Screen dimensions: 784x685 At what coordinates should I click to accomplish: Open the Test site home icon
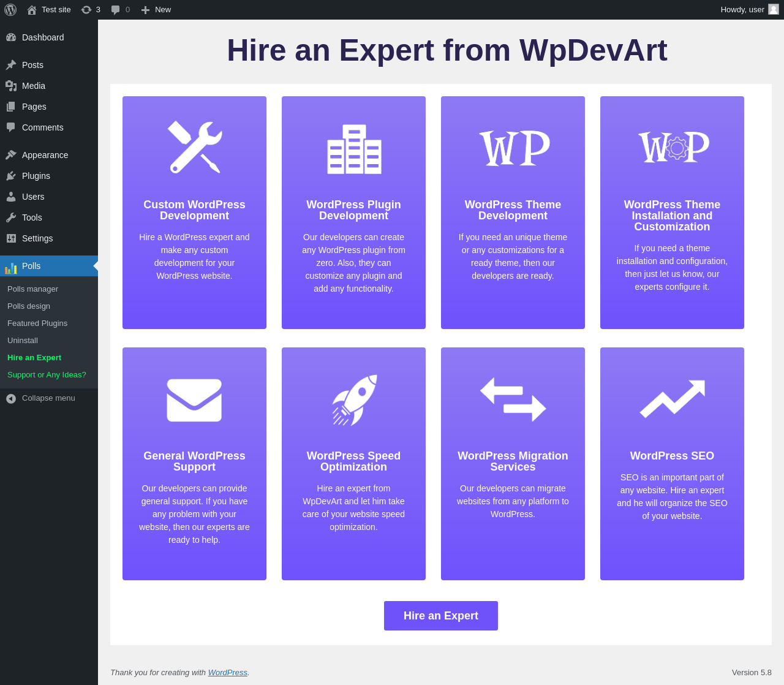pos(32,10)
